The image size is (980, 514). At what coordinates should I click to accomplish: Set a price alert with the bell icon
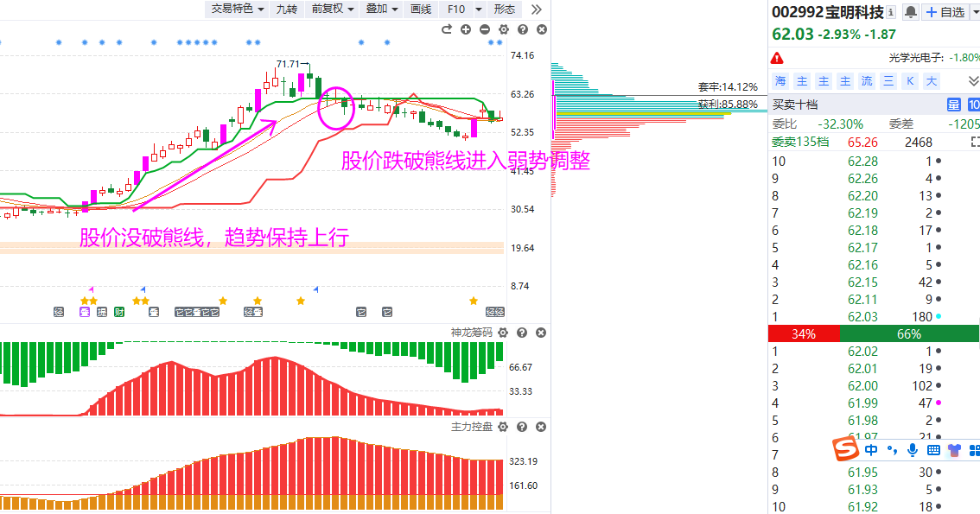click(x=911, y=12)
